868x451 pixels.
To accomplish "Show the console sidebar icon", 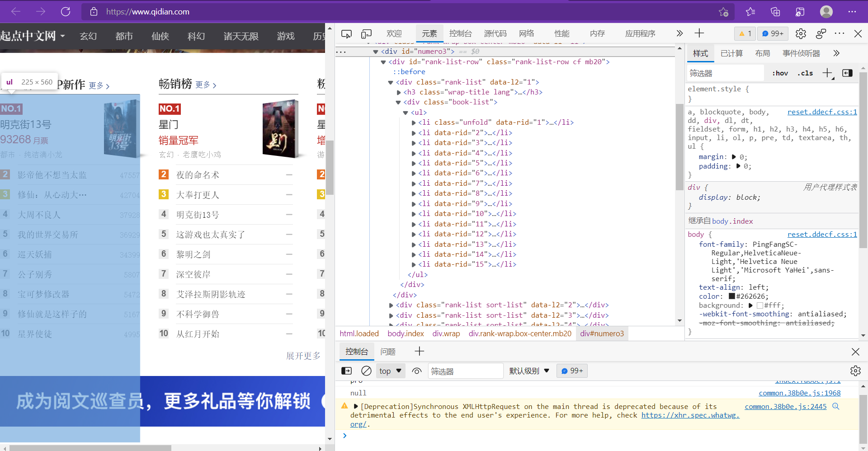I will [x=347, y=371].
